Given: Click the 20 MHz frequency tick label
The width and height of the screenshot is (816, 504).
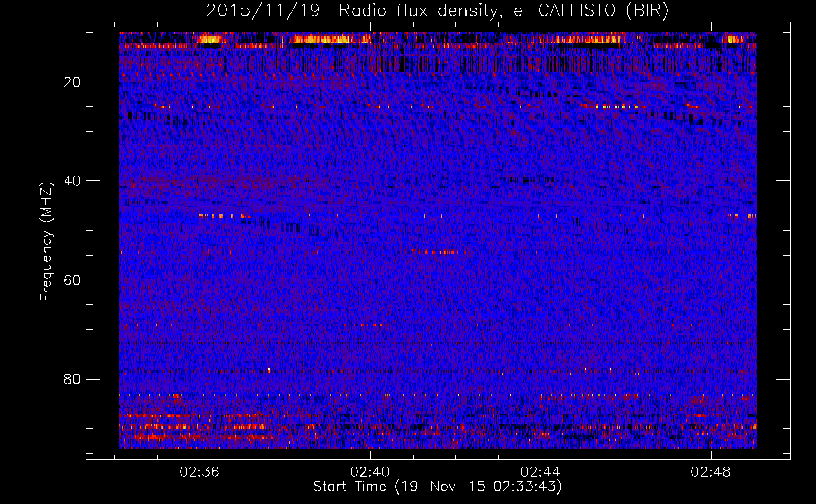Looking at the screenshot, I should click(x=73, y=82).
